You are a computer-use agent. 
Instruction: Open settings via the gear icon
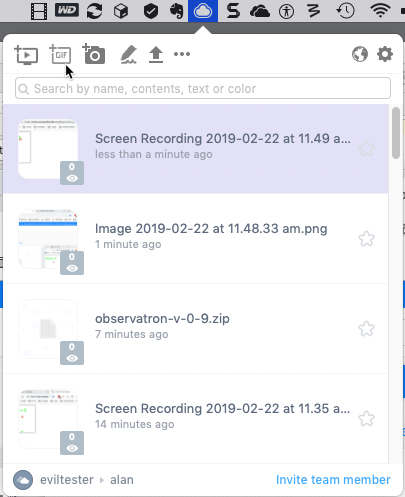(385, 54)
